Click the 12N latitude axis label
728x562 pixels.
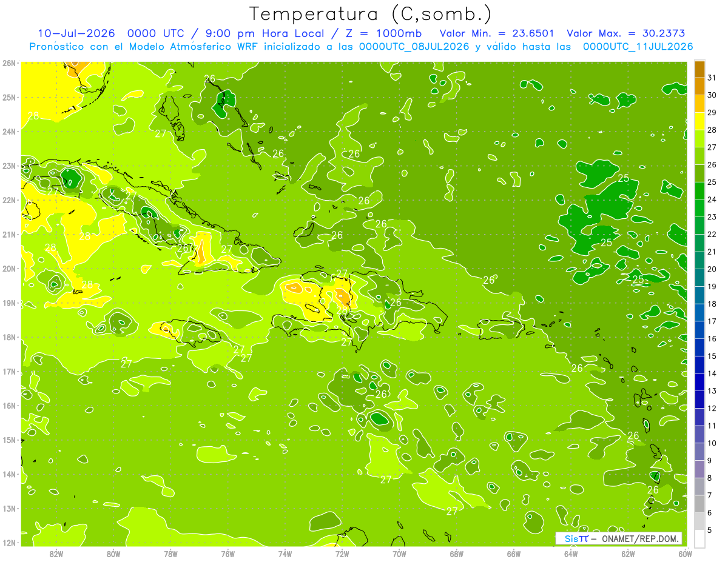point(9,542)
